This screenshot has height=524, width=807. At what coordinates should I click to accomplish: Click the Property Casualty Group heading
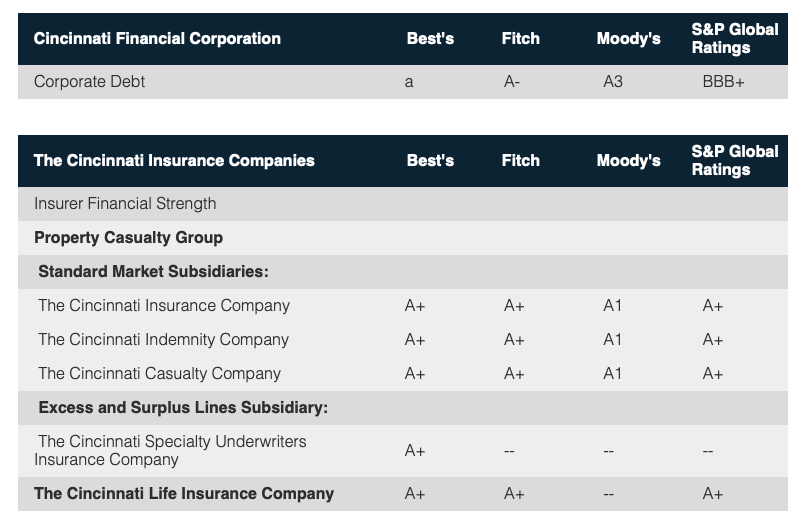tap(128, 238)
